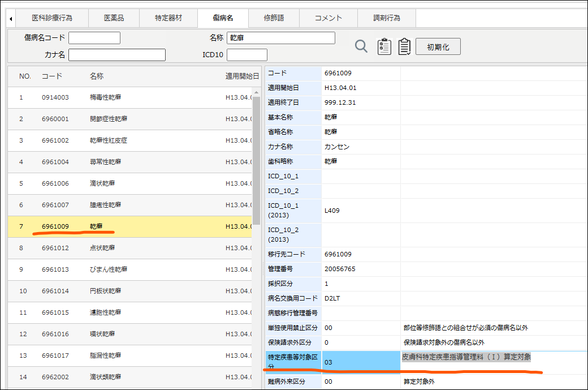Click the magnifying glass search icon
588x390 pixels.
tap(361, 46)
